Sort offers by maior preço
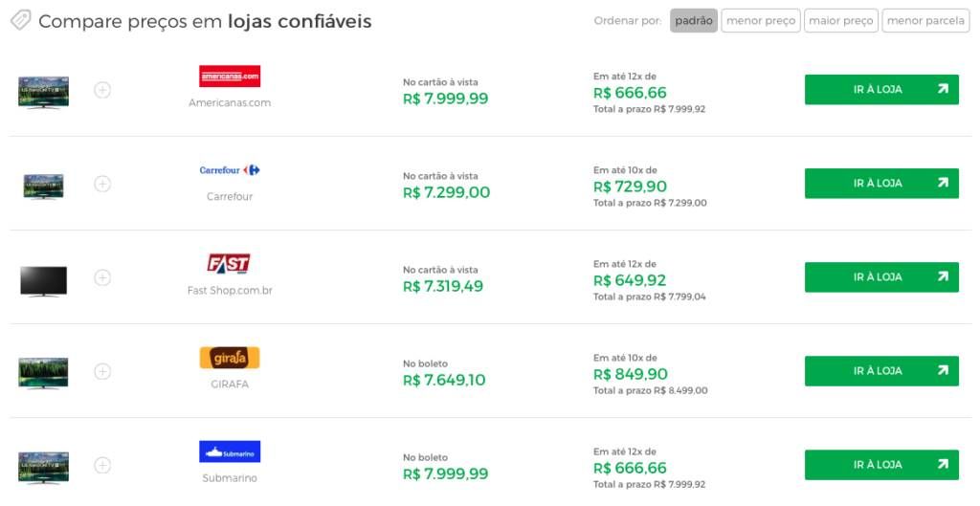 pos(840,21)
